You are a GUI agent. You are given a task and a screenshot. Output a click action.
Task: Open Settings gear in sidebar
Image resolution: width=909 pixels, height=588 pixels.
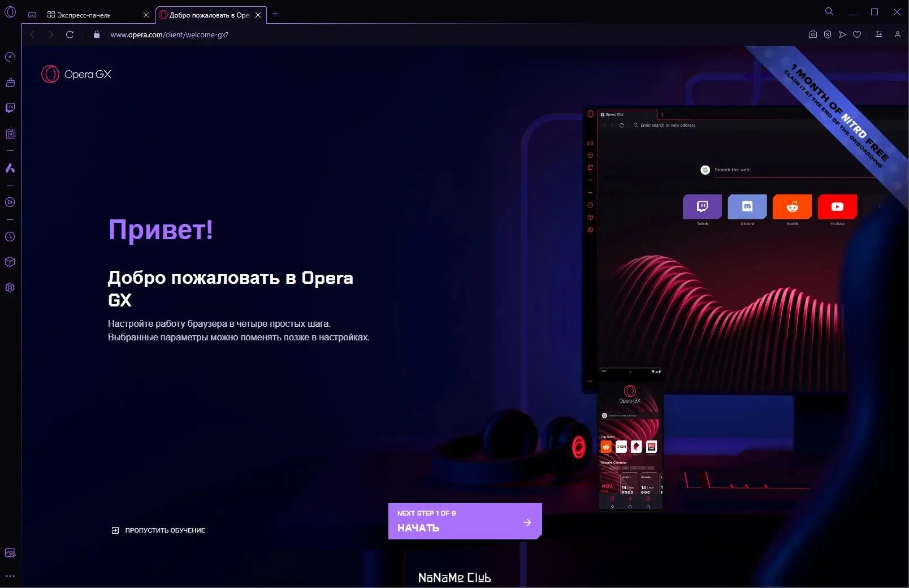click(x=10, y=287)
